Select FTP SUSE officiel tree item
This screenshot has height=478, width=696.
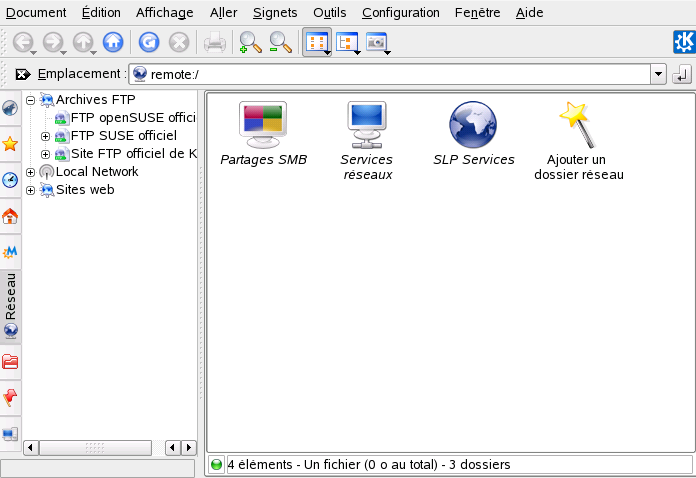click(116, 136)
